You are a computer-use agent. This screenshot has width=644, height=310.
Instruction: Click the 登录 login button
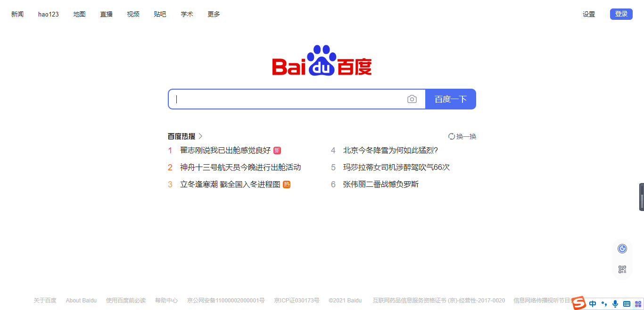point(621,14)
